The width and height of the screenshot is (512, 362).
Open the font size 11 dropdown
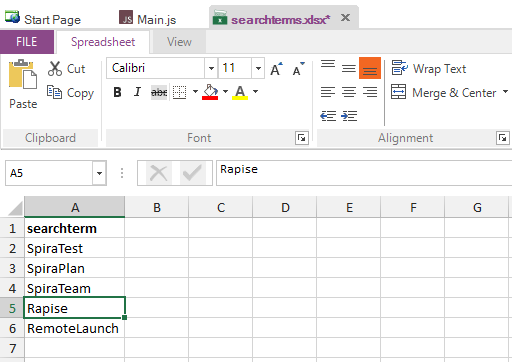coord(258,68)
